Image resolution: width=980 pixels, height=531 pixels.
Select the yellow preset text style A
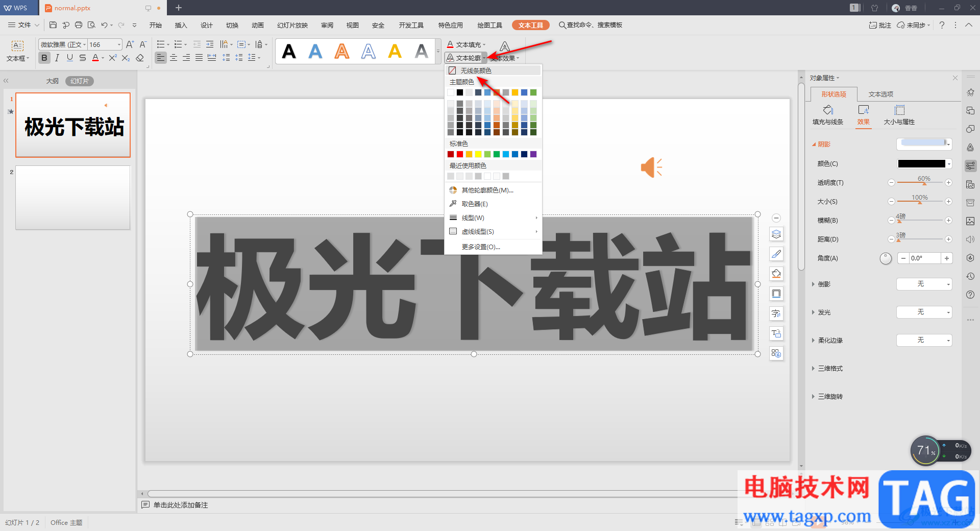[395, 51]
